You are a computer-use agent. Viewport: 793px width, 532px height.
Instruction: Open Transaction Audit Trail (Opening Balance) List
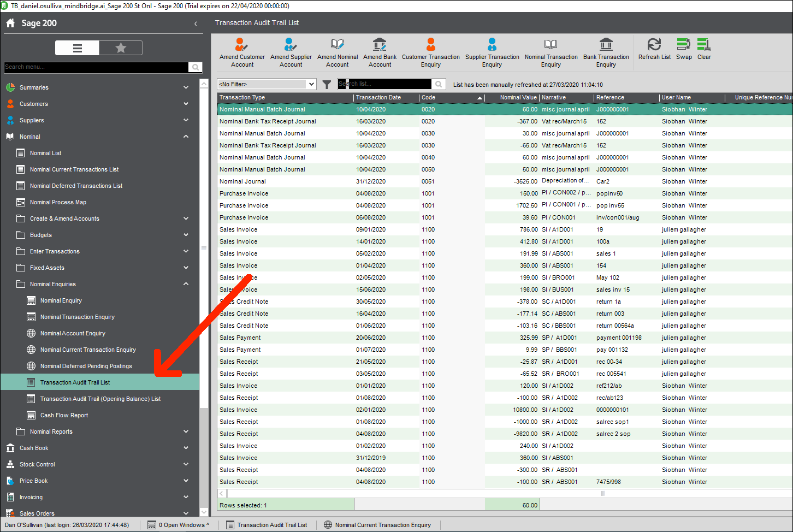point(100,399)
